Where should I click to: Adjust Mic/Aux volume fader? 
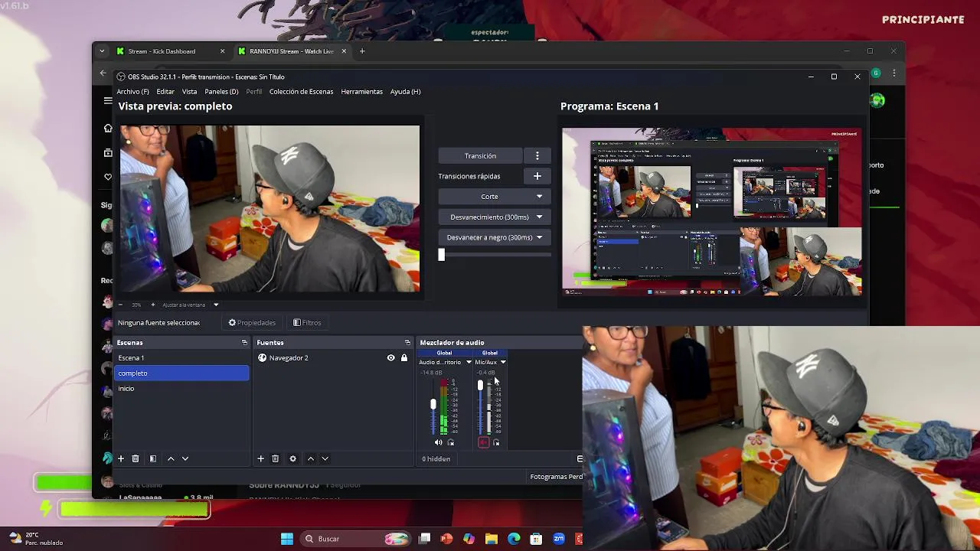(480, 386)
